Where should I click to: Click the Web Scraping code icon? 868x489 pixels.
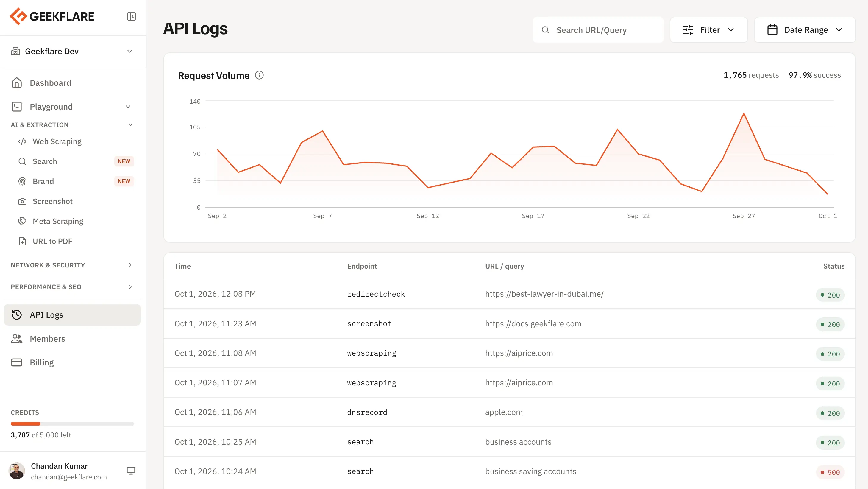[22, 141]
